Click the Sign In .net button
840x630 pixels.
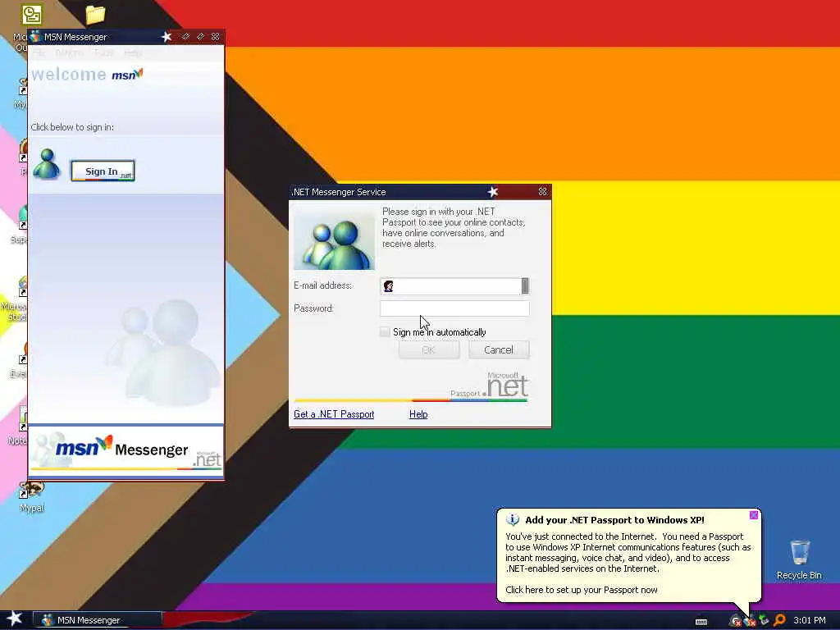pyautogui.click(x=103, y=171)
